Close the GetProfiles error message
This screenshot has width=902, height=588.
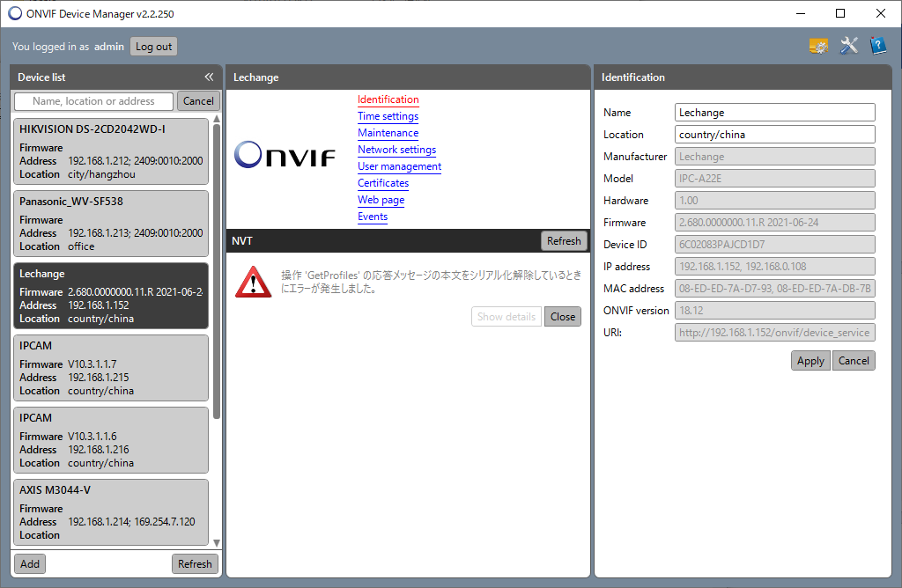pos(563,317)
